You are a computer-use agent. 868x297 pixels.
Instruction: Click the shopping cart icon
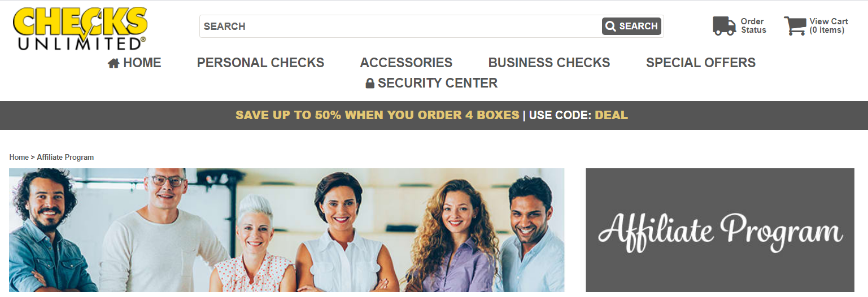coord(795,26)
